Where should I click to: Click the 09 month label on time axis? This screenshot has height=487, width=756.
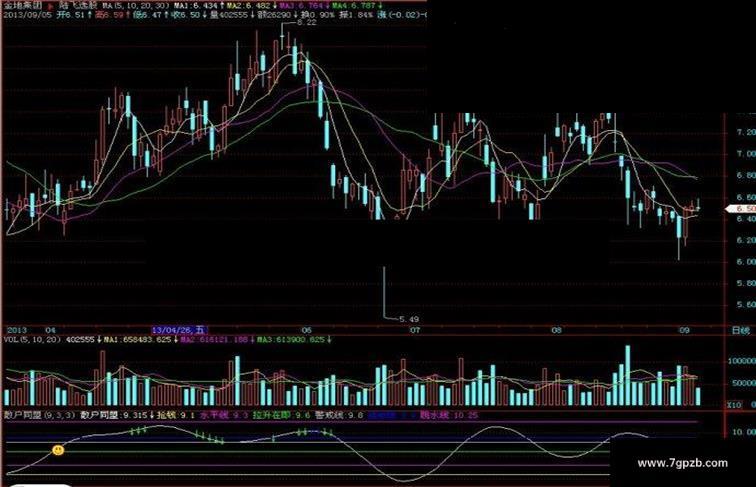[684, 330]
